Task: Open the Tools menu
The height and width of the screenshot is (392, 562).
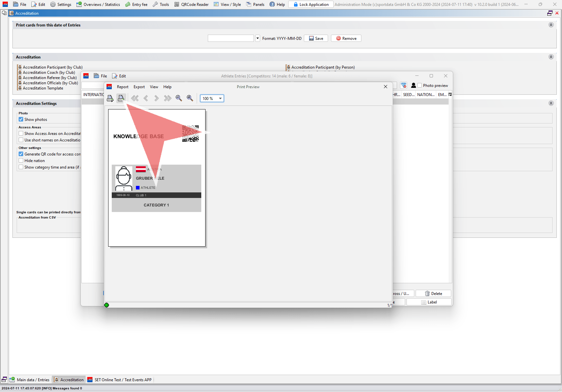Action: tap(161, 5)
